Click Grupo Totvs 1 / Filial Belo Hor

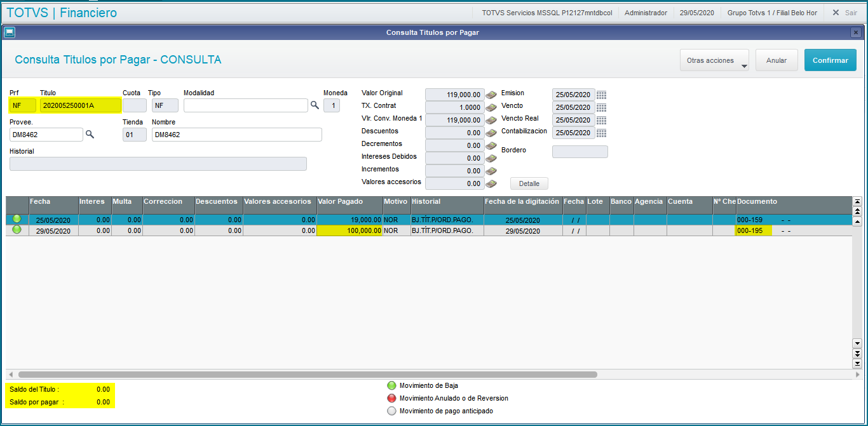pos(772,13)
